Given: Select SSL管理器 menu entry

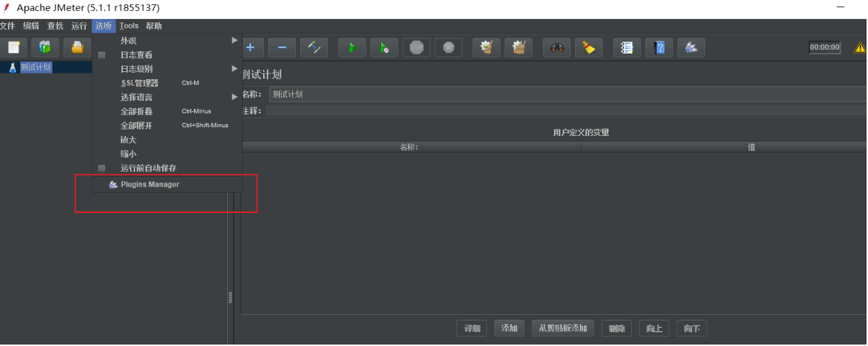Looking at the screenshot, I should click(167, 83).
